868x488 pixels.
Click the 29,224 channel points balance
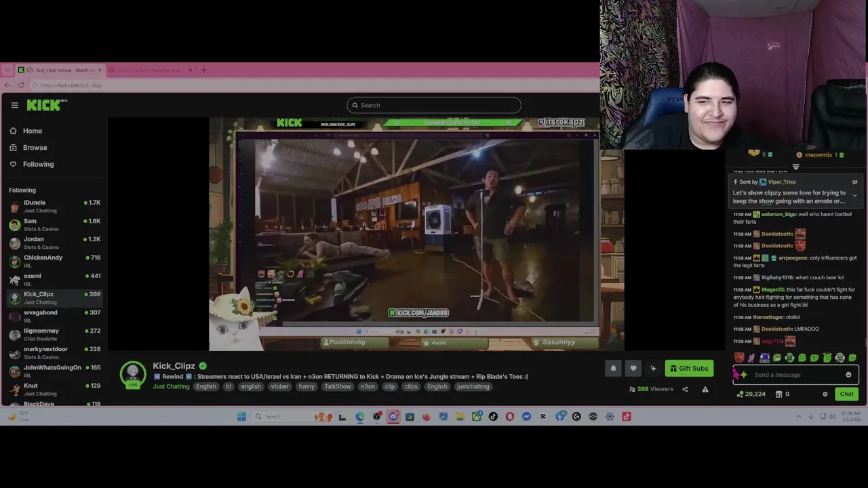coord(751,394)
